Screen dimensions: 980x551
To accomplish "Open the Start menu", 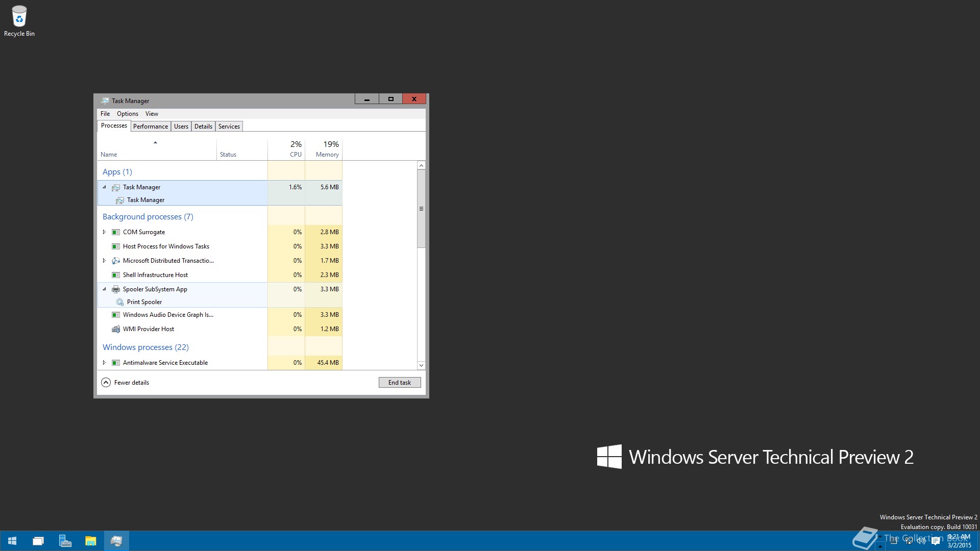I will pos(12,541).
